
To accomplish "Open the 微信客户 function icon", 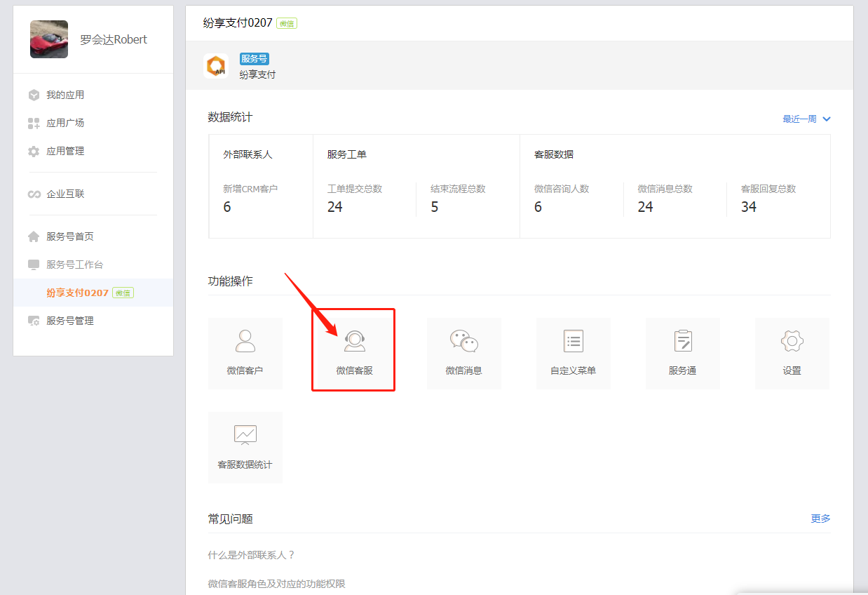I will pos(245,342).
